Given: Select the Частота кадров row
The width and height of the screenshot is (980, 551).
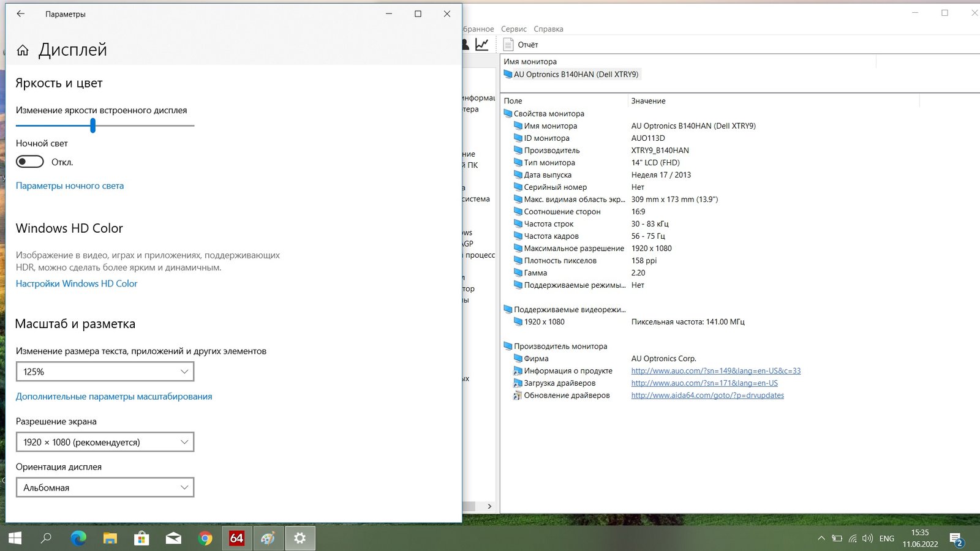Looking at the screenshot, I should (546, 236).
